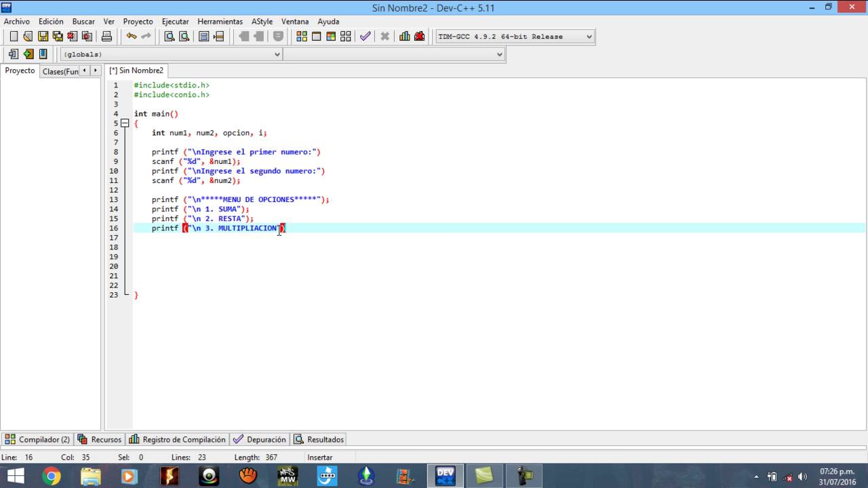Screen dimensions: 868x488
Task: Open the Replace toolbar icon
Action: pos(184,37)
